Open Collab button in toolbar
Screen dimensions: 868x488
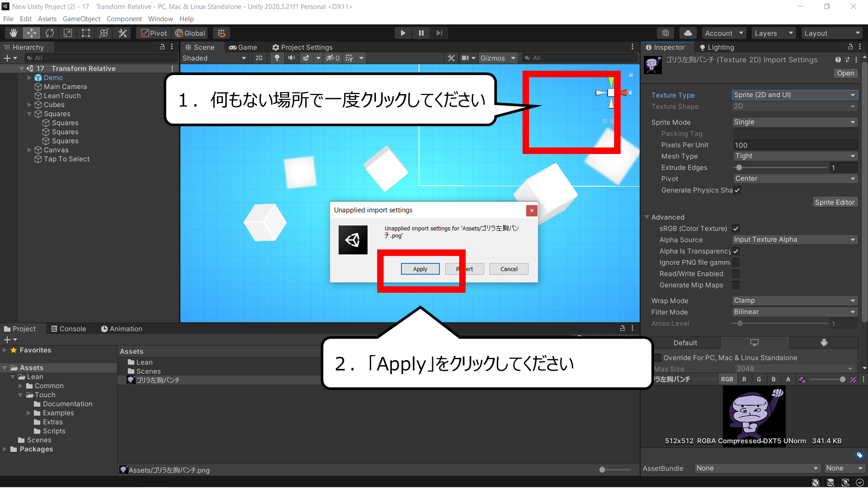(665, 33)
